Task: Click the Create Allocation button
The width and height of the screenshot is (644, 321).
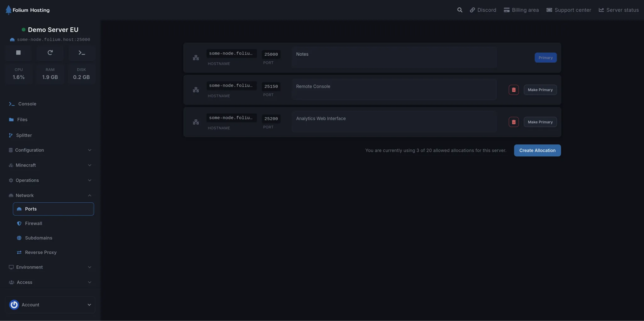Action: [537, 150]
